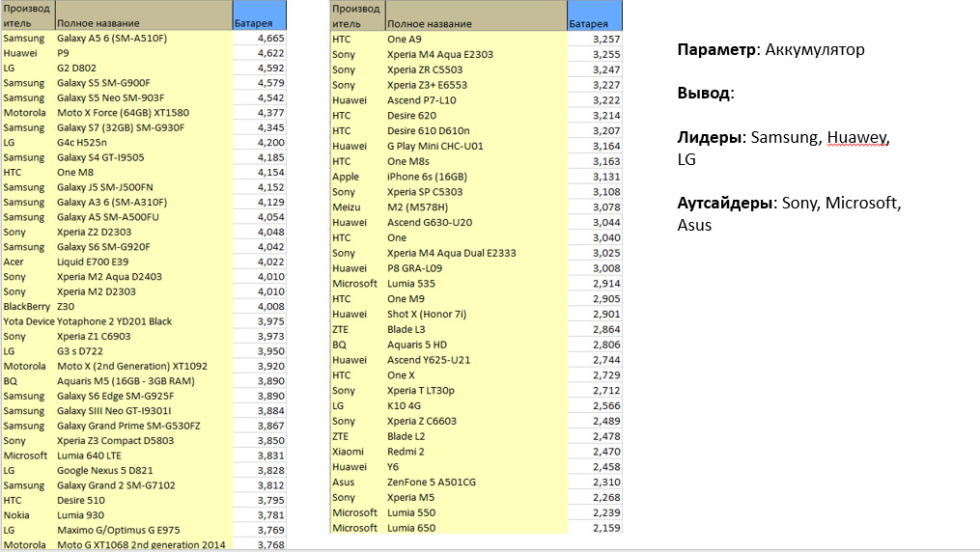Image resolution: width=980 pixels, height=552 pixels.
Task: Select 'K10 4G' cell
Action: (x=476, y=406)
